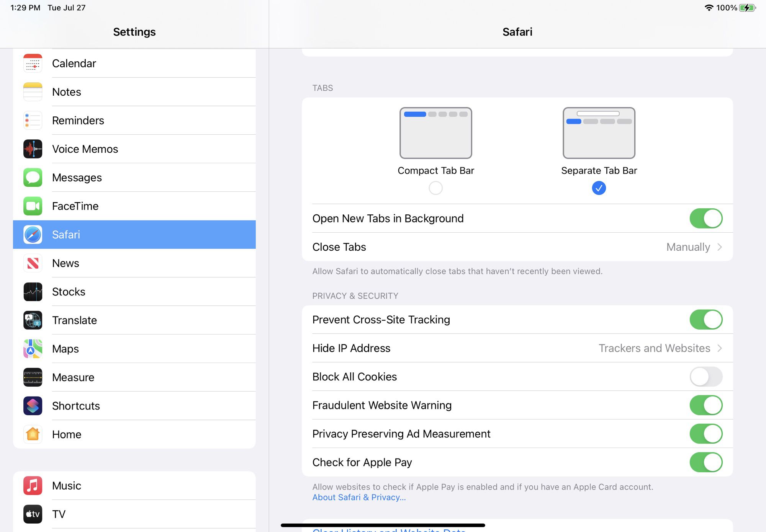This screenshot has width=766, height=532.
Task: Tap the Close Tabs row label
Action: tap(339, 247)
